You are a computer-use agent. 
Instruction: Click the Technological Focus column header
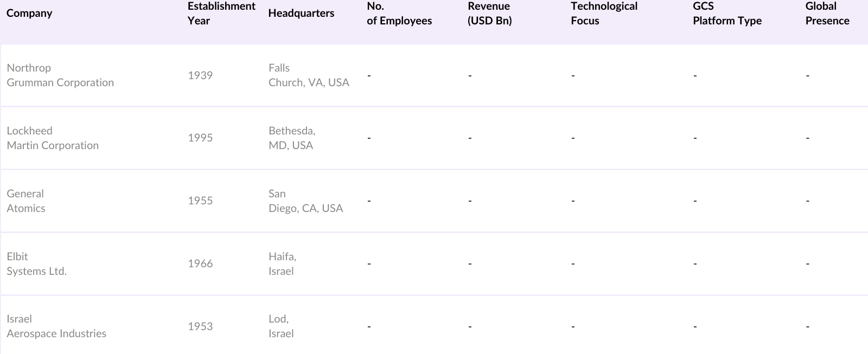[x=604, y=14]
